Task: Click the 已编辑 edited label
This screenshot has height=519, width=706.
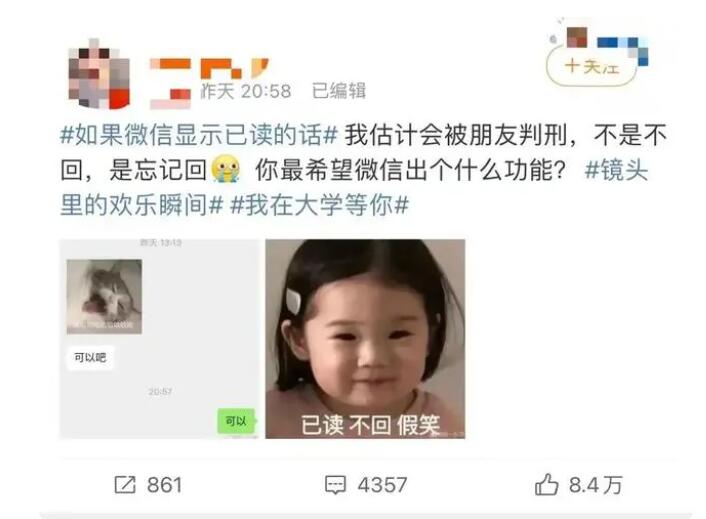Action: (339, 91)
